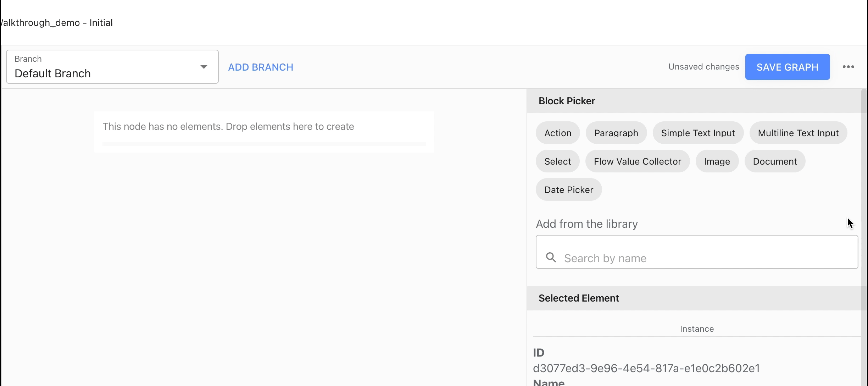This screenshot has width=868, height=386.
Task: Click ADD BRANCH link
Action: tap(261, 67)
